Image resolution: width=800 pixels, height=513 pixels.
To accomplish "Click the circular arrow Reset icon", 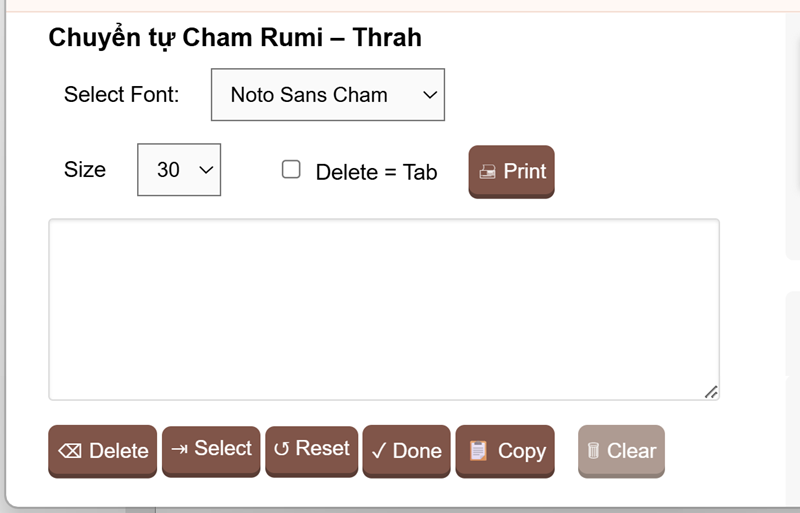I will tap(281, 449).
